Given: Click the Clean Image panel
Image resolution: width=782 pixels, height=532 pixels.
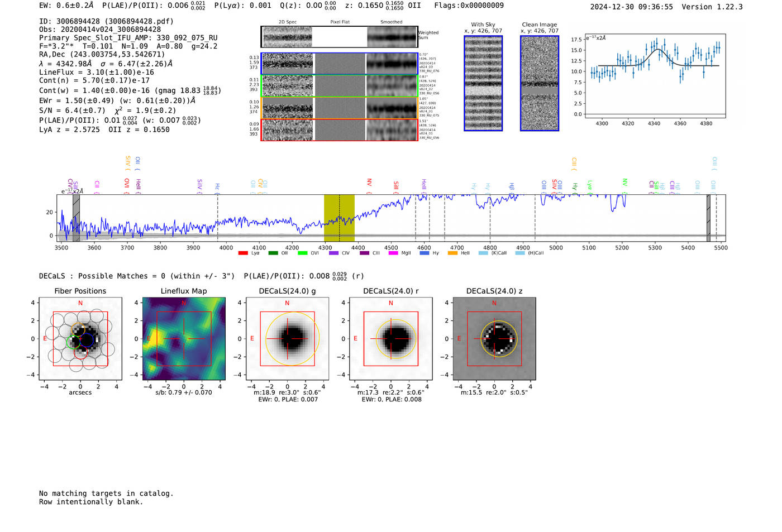Looking at the screenshot, I should click(x=540, y=83).
